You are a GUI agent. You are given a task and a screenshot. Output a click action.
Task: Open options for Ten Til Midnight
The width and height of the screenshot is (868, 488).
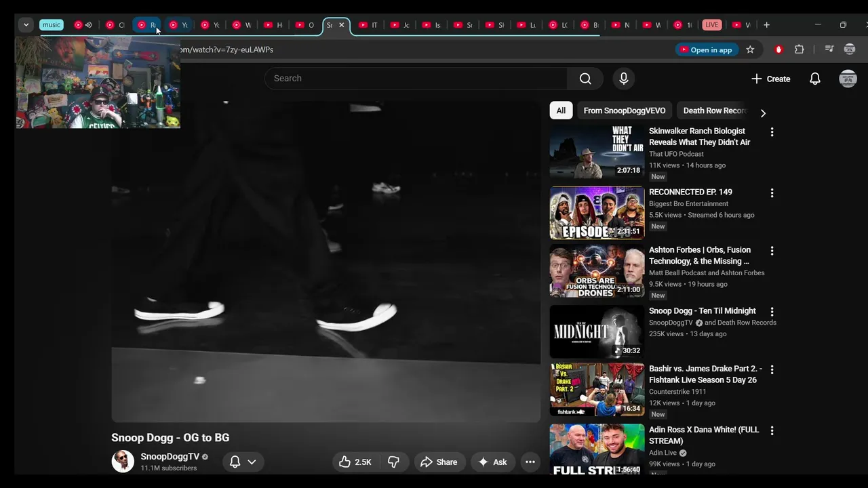772,312
